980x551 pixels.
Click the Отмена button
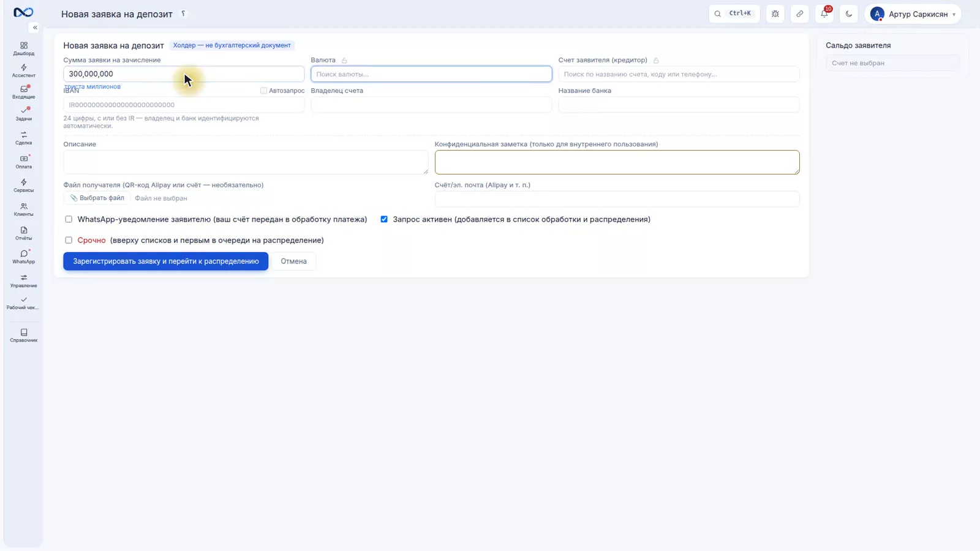click(x=293, y=261)
